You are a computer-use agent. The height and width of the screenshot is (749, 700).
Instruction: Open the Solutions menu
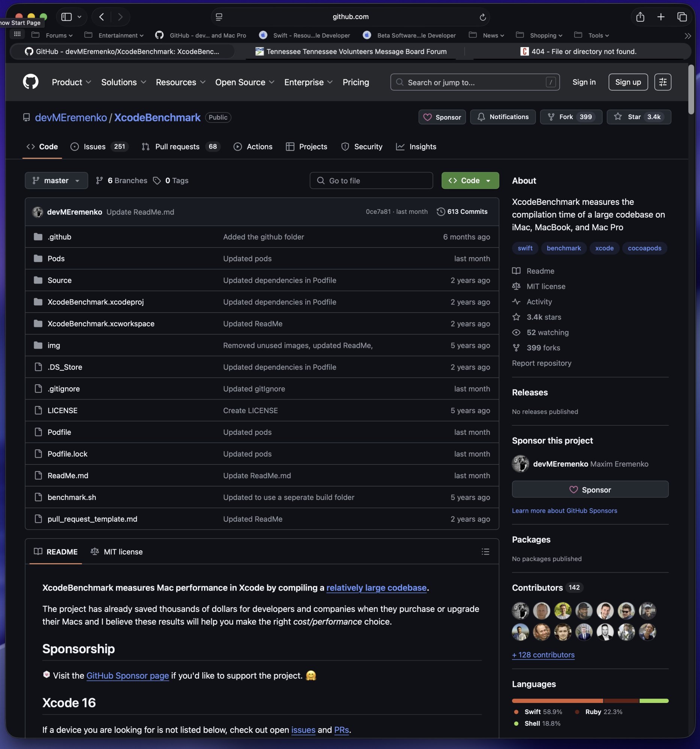124,82
